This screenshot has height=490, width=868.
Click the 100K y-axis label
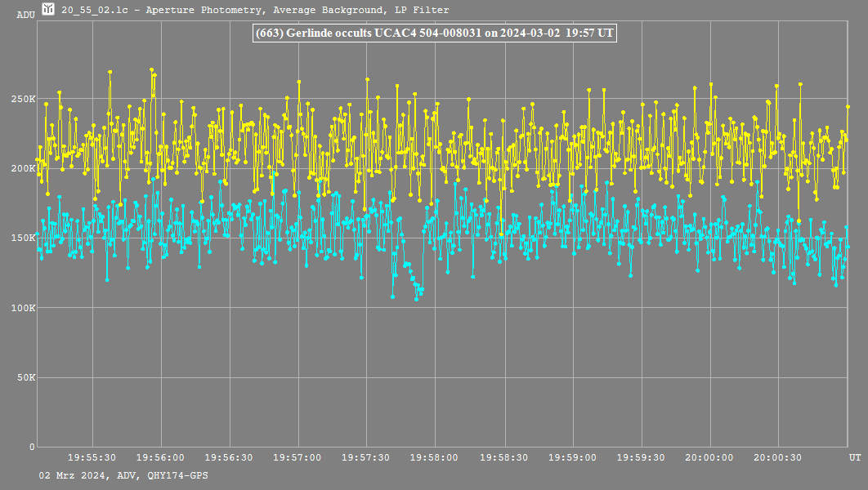23,308
